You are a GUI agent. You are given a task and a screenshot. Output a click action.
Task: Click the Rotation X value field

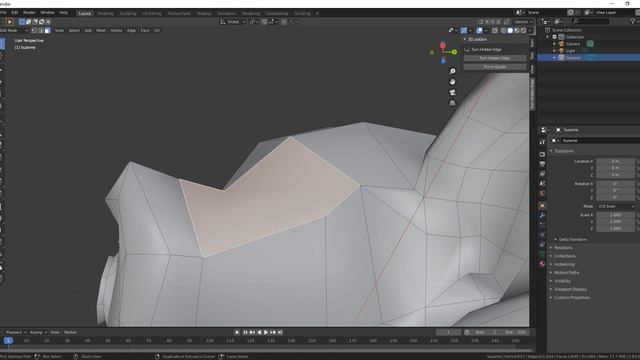point(616,184)
